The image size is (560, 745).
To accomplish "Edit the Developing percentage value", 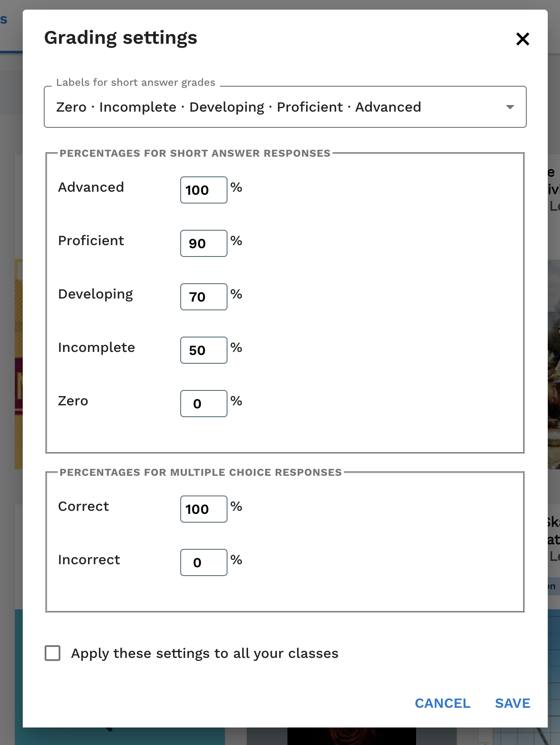I will 203,296.
